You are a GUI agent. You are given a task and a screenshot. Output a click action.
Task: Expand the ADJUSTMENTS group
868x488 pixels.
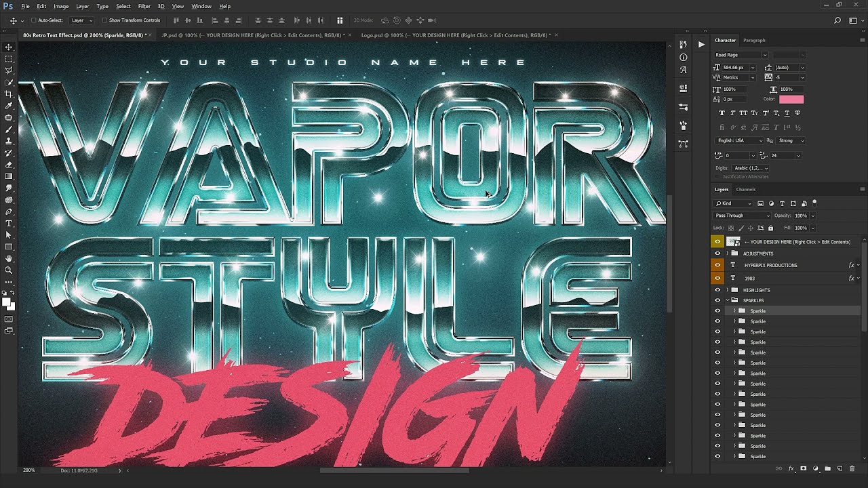728,253
